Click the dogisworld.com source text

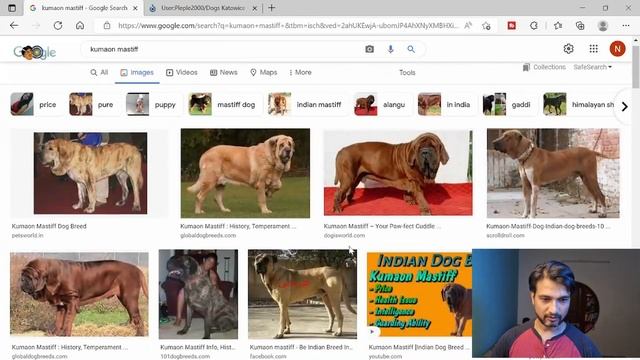click(x=344, y=236)
